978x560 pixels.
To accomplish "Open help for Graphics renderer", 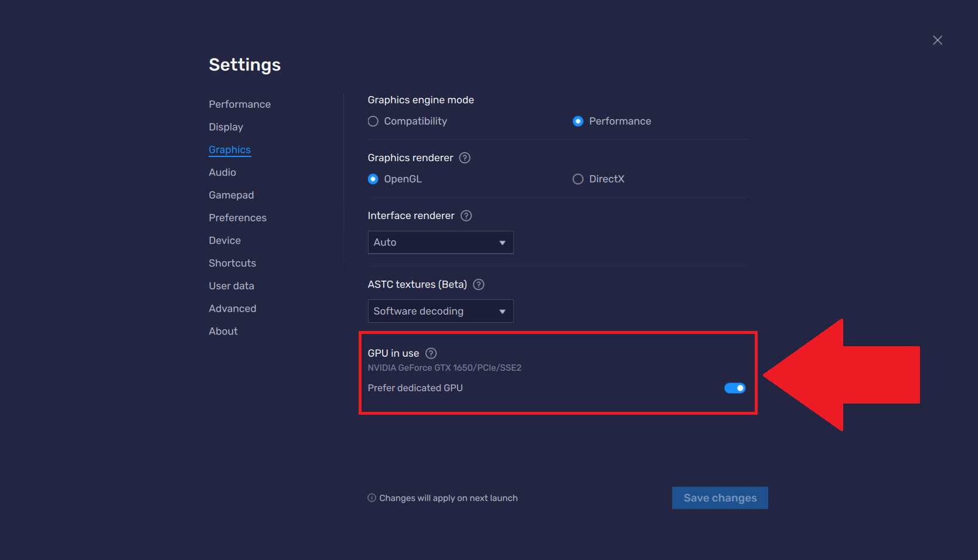I will pos(465,158).
